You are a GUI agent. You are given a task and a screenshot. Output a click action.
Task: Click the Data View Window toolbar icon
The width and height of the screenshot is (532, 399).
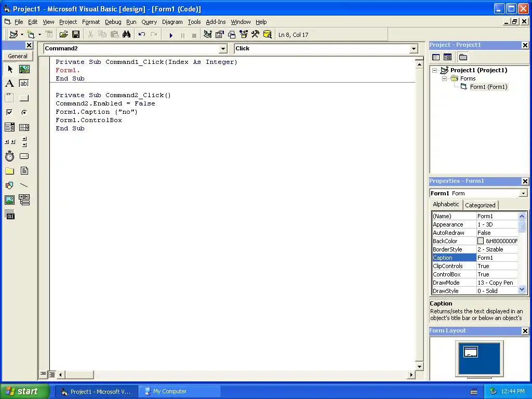point(268,34)
